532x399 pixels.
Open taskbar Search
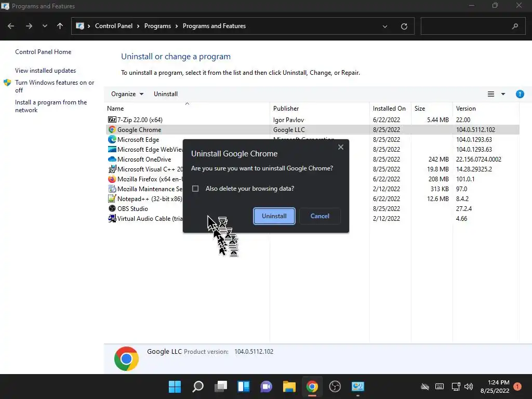coord(198,387)
